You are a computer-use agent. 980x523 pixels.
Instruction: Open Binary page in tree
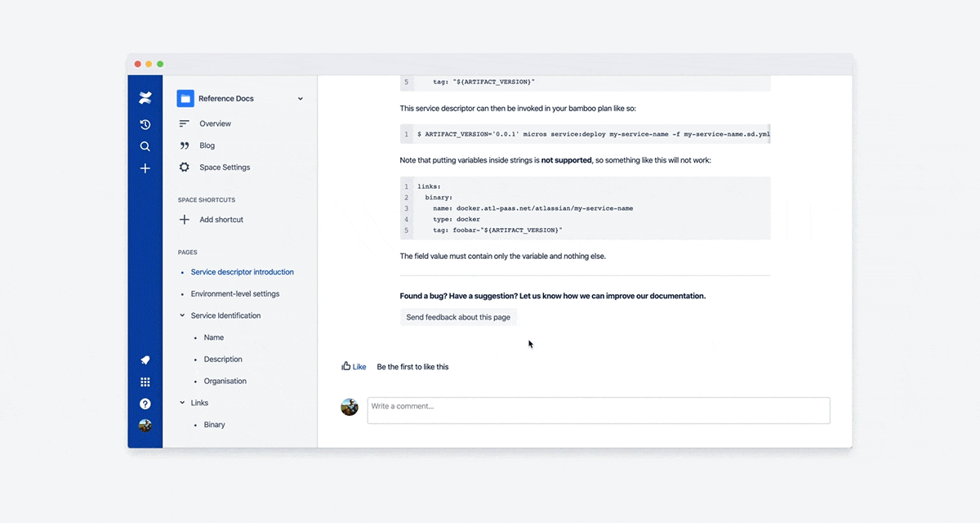(x=215, y=425)
